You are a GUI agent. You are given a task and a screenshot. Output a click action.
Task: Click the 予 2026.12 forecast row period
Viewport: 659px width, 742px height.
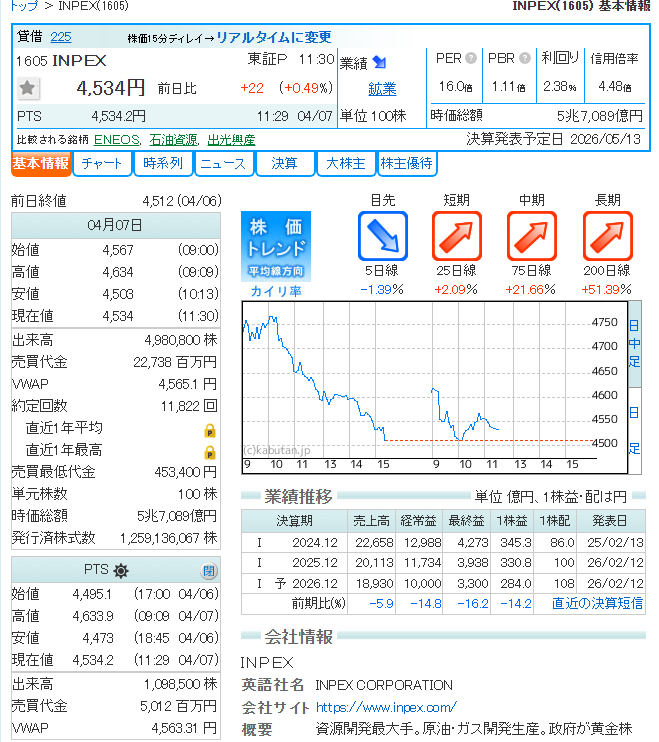tap(306, 583)
